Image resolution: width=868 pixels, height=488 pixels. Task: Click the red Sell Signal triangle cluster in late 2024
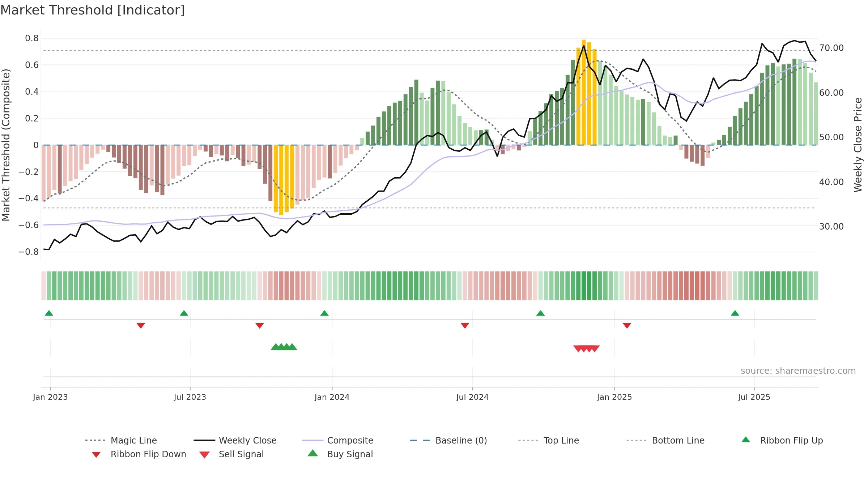[x=586, y=349]
